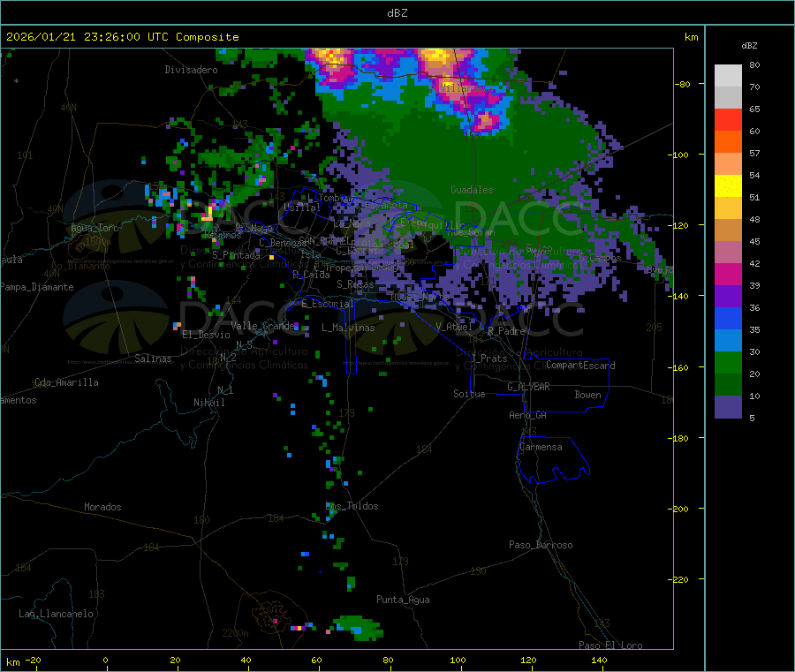The width and height of the screenshot is (795, 672).
Task: Select the 51 dBZ yellow color swatch
Action: click(728, 186)
